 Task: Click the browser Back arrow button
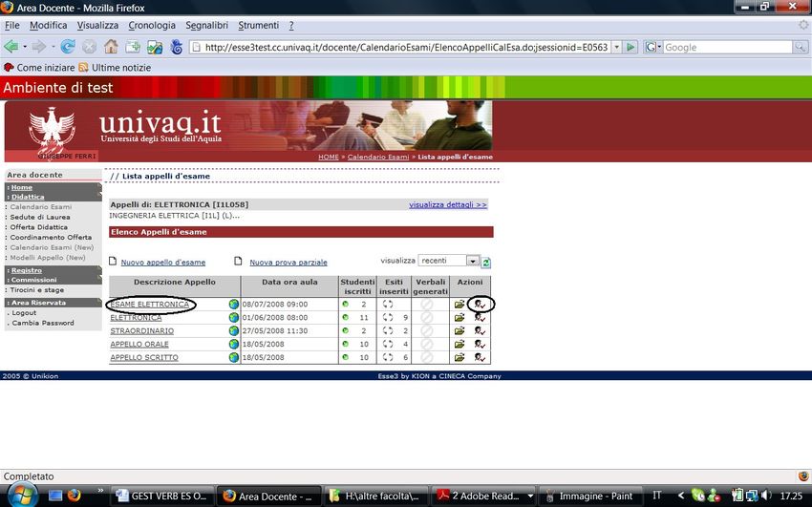[x=11, y=47]
